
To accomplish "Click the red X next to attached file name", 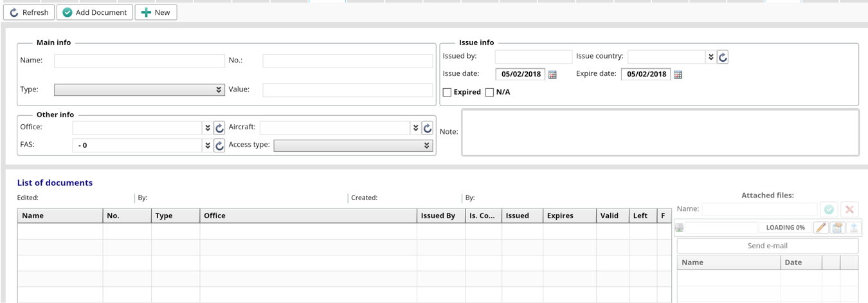I will coord(849,209).
